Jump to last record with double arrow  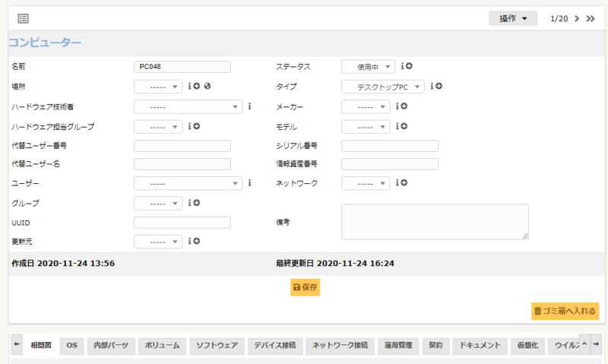(591, 18)
